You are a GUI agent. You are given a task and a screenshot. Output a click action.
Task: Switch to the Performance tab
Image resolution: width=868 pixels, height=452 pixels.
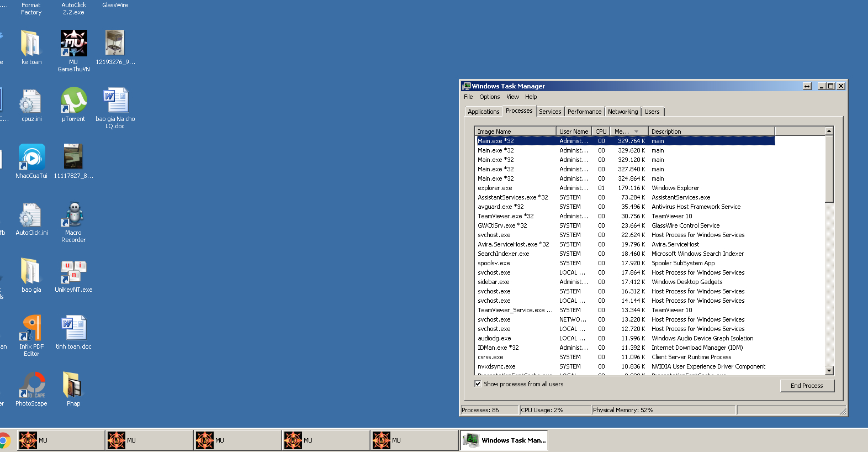584,112
